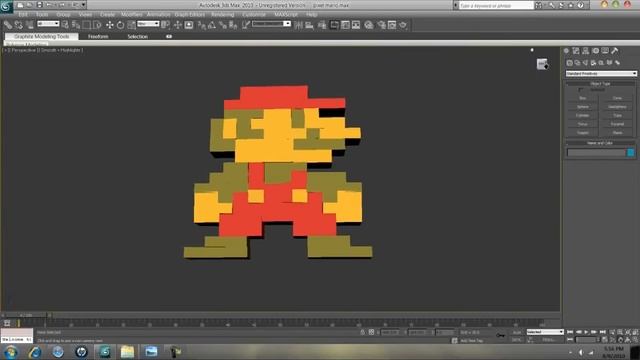Click the blue object color swatch
The height and width of the screenshot is (360, 640).
pos(631,152)
